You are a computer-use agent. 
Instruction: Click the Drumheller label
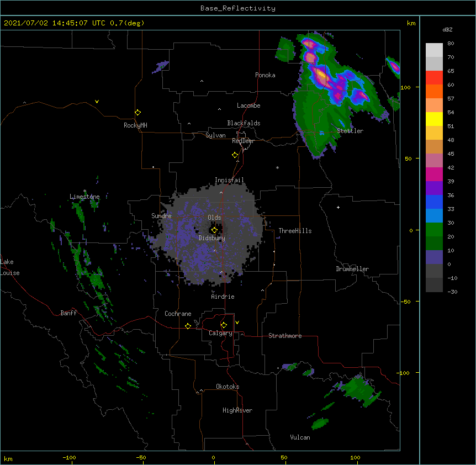coord(352,269)
